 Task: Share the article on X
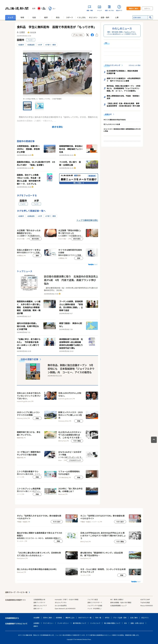87,35
